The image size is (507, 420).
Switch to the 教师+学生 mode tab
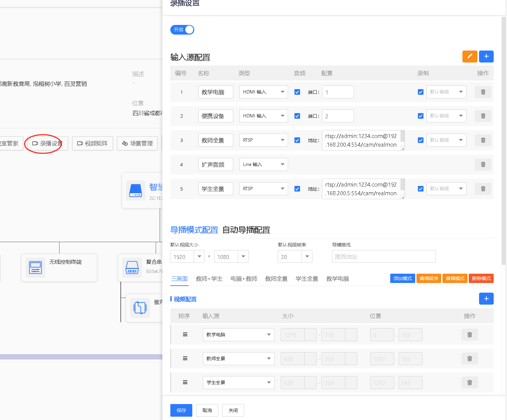click(209, 279)
